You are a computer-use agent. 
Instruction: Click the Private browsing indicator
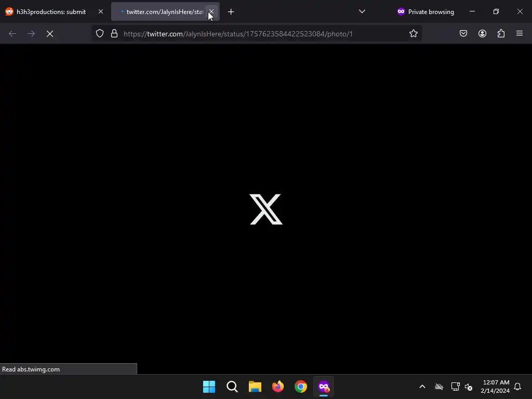pos(425,11)
